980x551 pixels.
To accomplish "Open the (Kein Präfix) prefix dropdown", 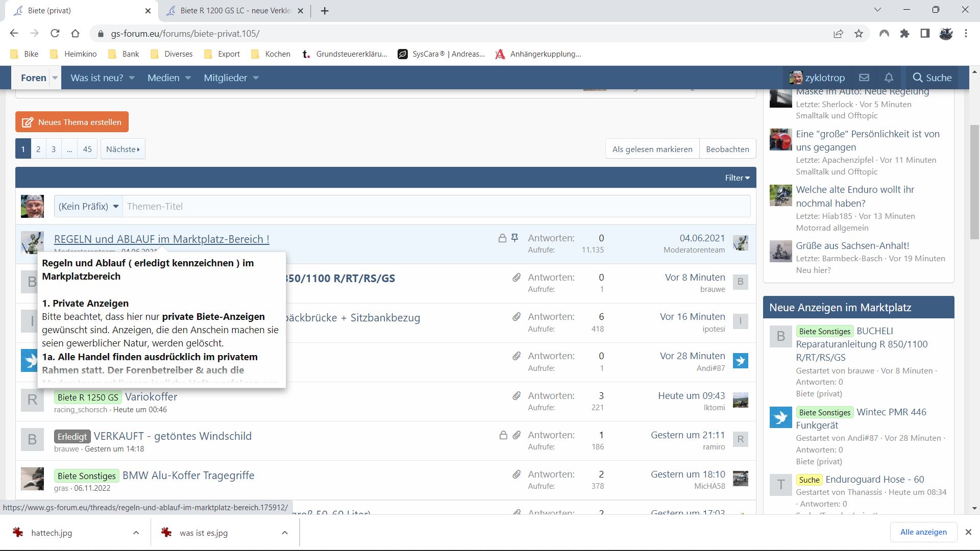I will [x=88, y=206].
